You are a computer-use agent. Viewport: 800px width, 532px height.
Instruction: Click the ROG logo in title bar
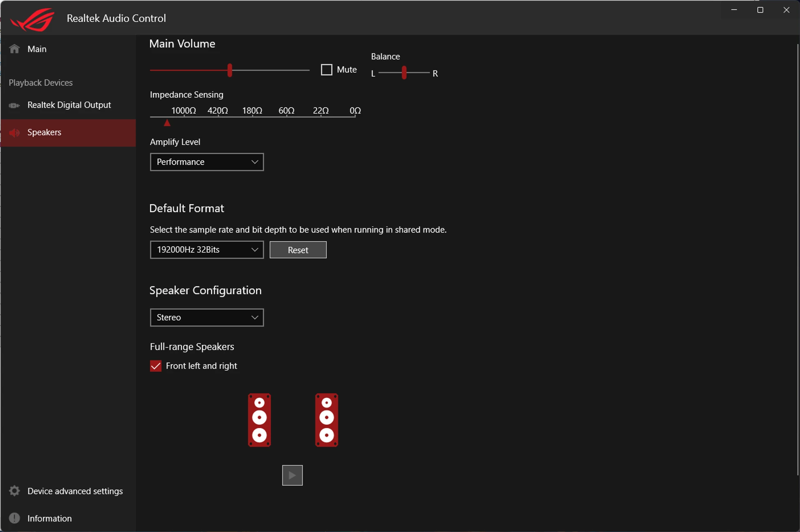tap(32, 19)
